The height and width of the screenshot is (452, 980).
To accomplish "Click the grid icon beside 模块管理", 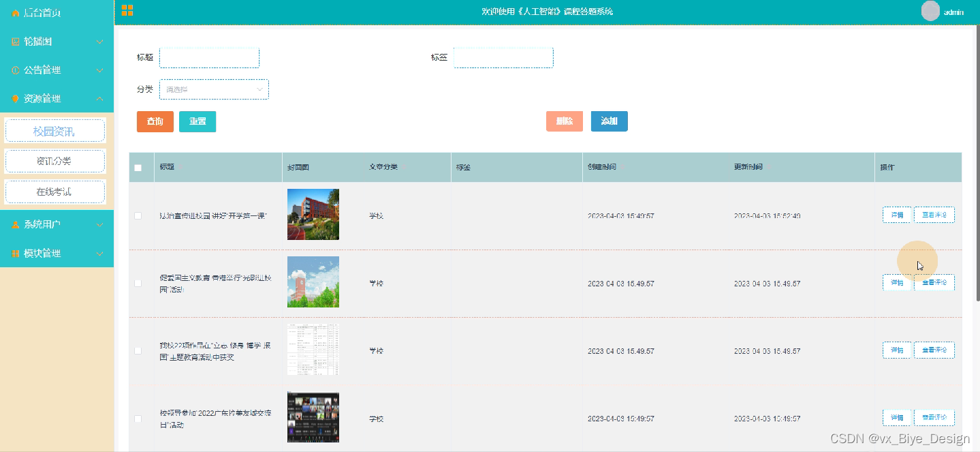I will point(16,254).
